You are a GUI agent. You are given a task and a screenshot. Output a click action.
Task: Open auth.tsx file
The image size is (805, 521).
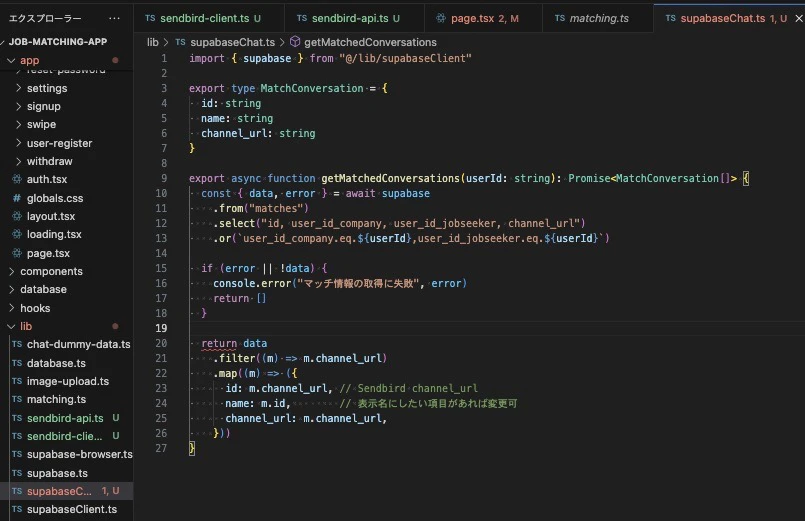click(x=47, y=179)
